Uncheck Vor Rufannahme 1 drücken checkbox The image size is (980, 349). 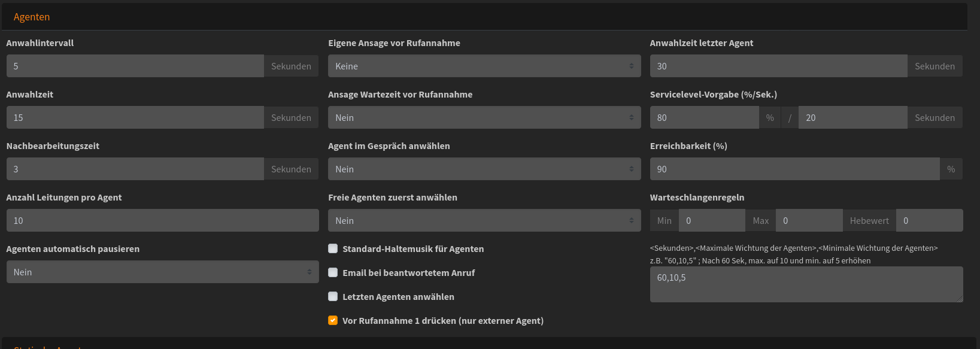point(333,320)
